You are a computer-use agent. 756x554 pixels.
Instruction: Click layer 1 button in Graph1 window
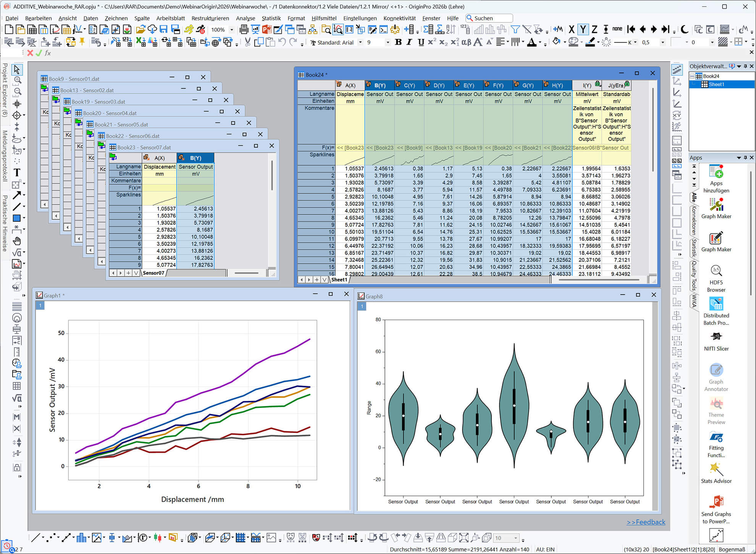40,305
